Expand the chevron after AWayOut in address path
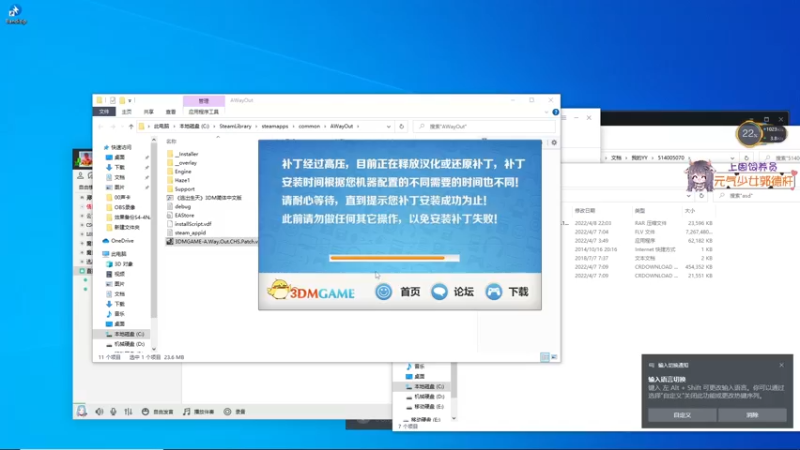This screenshot has width=800, height=450. click(358, 127)
